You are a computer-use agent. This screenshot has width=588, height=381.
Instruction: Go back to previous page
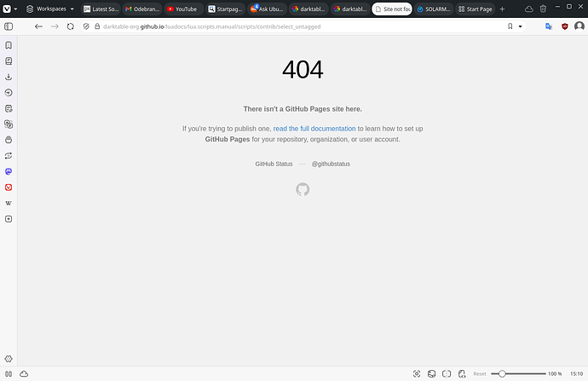pyautogui.click(x=38, y=26)
